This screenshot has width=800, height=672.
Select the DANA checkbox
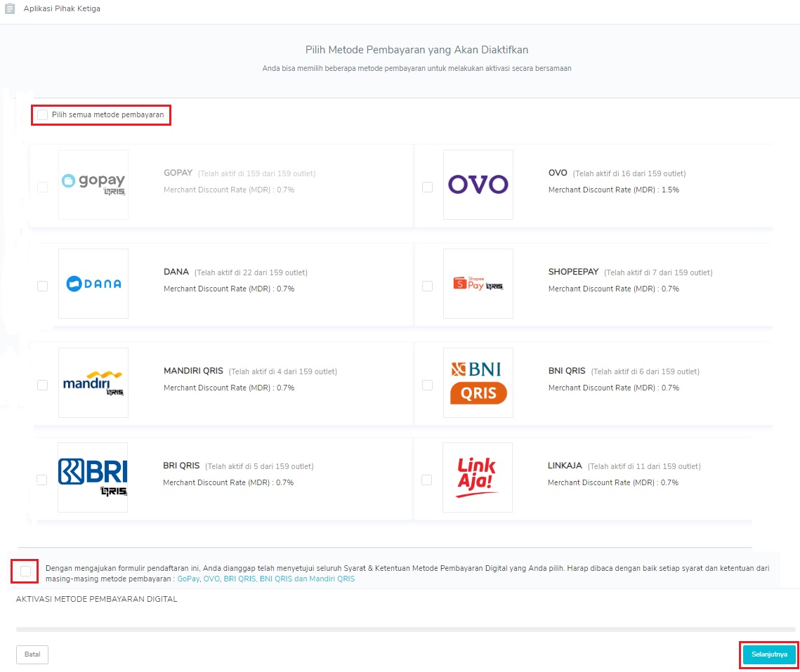click(43, 286)
